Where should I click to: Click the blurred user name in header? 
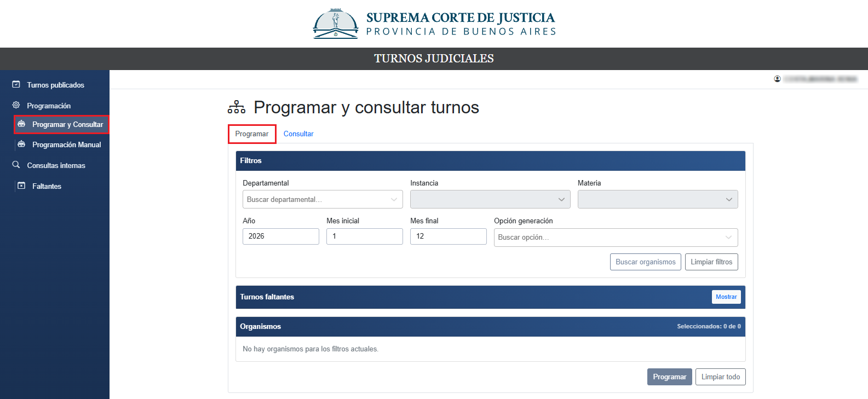point(820,79)
